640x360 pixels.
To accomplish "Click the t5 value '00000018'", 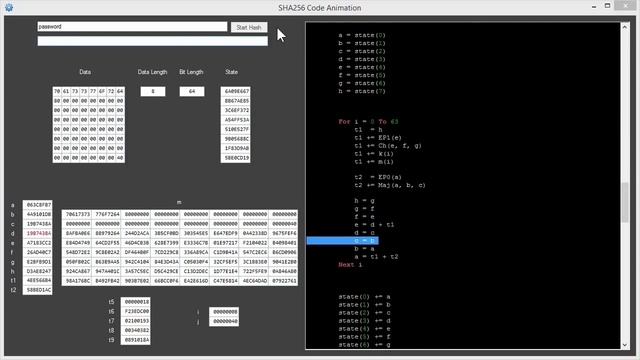I will (x=136, y=302).
